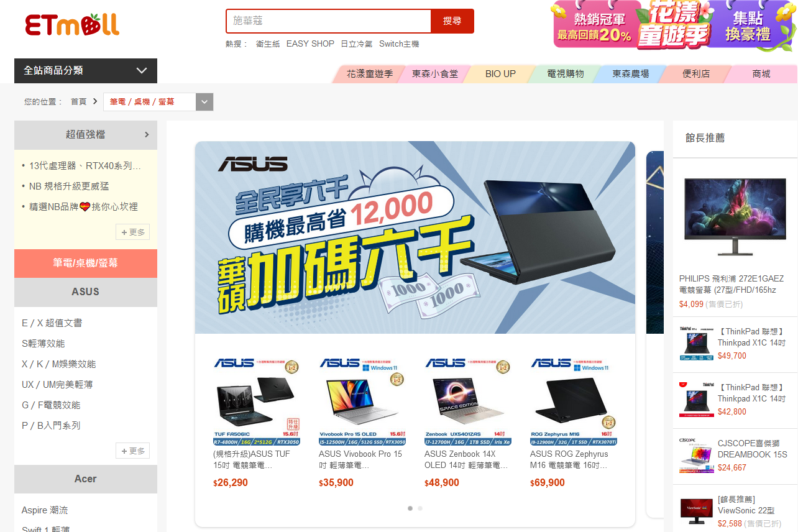Select G / F電競效能 category link
798x532 pixels.
pyautogui.click(x=51, y=405)
